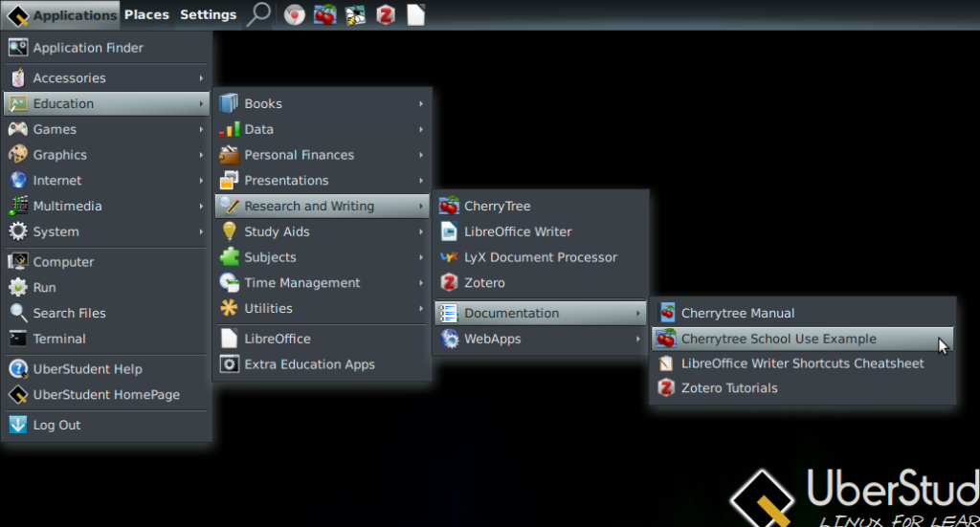Open LibreOffice Writer Shortcuts Cheatsheet
980x527 pixels.
tap(802, 363)
